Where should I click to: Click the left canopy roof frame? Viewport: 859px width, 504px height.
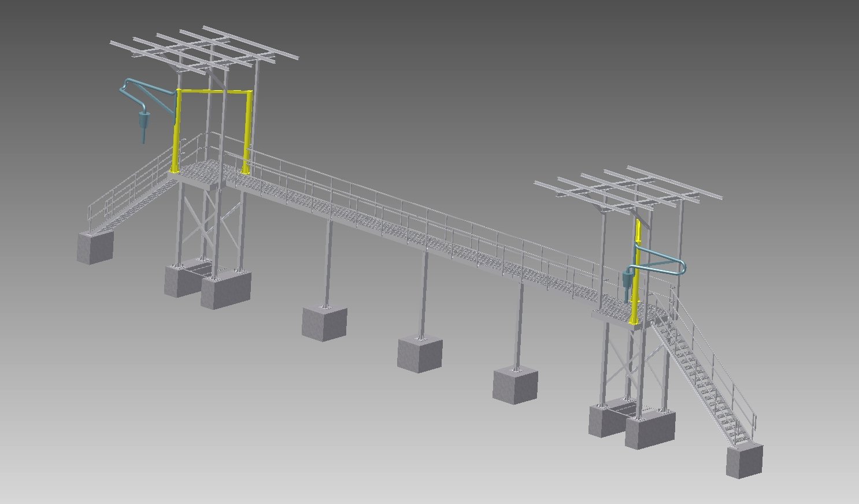point(203,51)
